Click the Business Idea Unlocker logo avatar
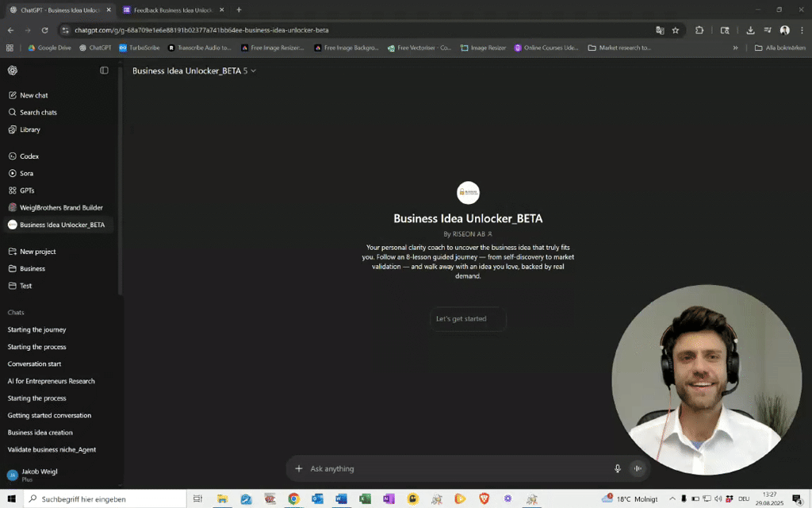Screen dimensions: 812x508 point(468,193)
